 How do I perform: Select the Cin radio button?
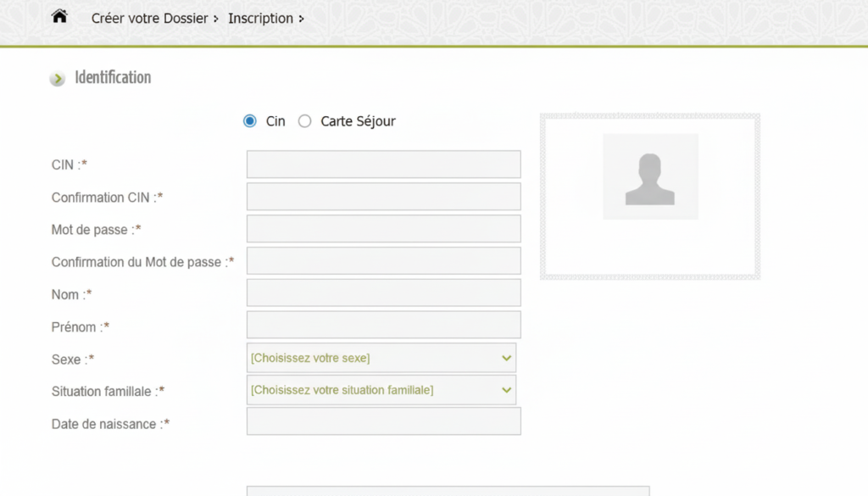(x=249, y=121)
